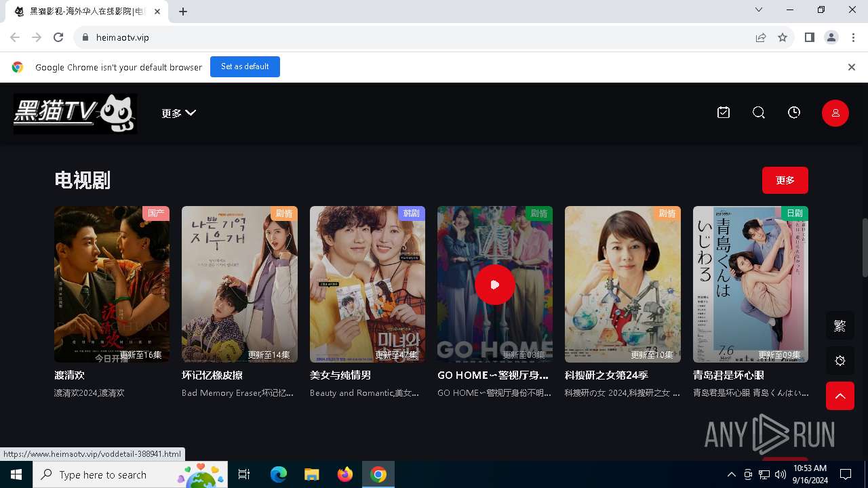Click the Chrome taskbar icon
The height and width of the screenshot is (488, 868).
click(378, 474)
